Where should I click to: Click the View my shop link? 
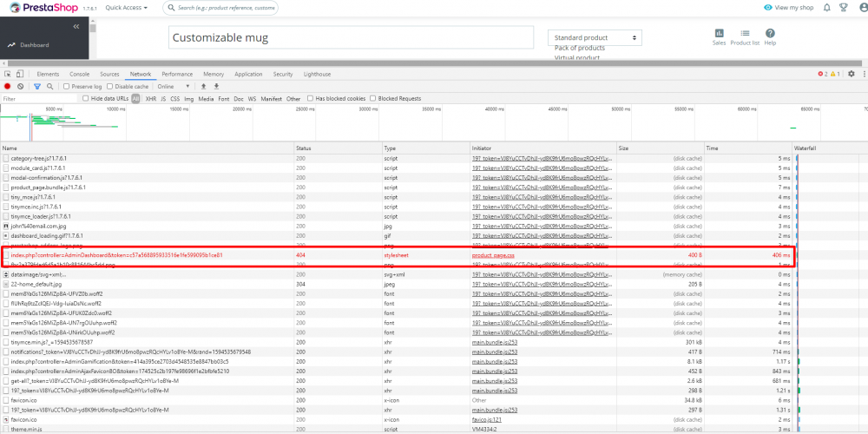787,8
